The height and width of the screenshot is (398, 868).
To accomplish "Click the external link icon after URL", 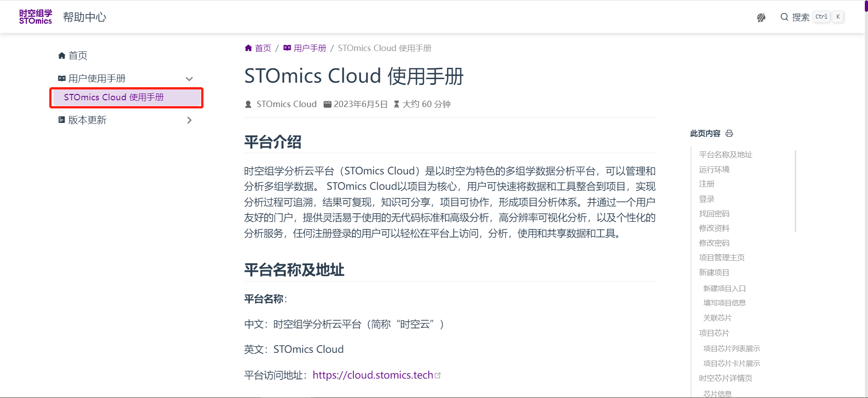I will (438, 375).
